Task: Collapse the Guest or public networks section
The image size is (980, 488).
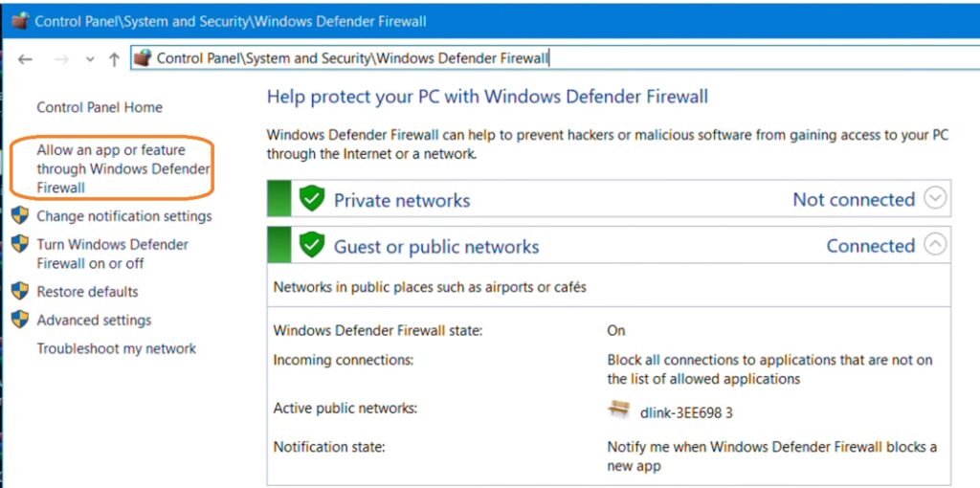Action: (935, 245)
